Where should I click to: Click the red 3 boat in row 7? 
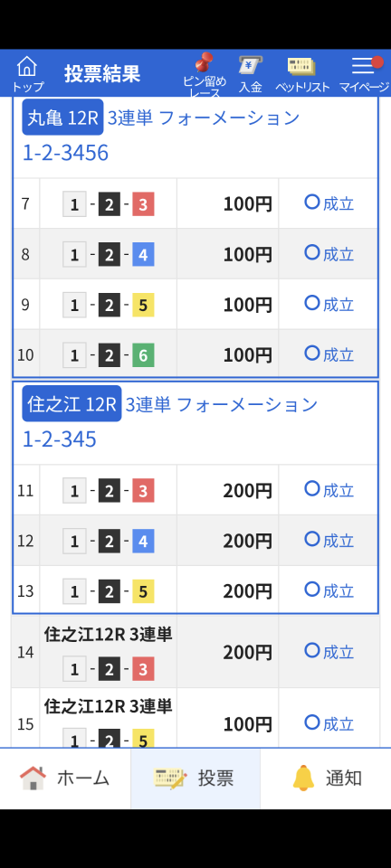point(143,205)
